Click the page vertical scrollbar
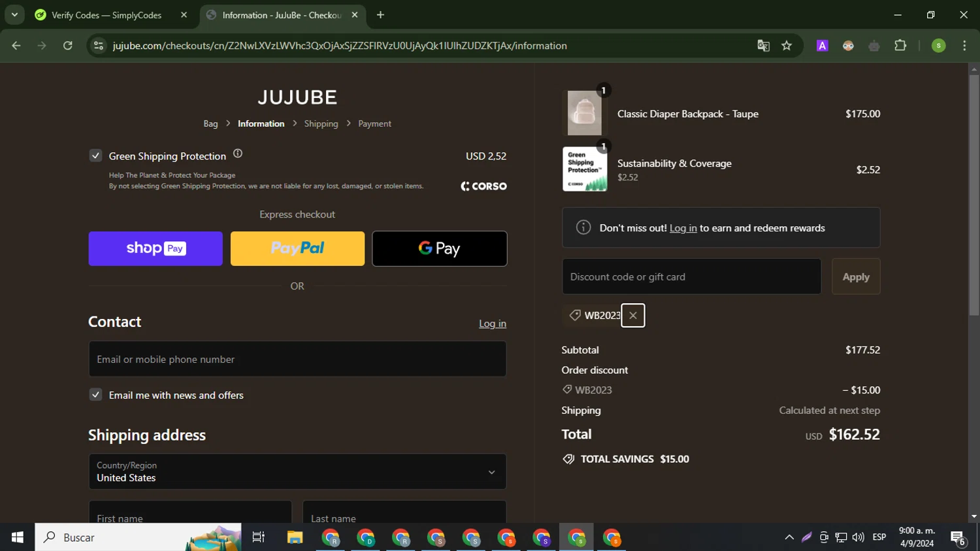This screenshot has height=551, width=980. pyautogui.click(x=974, y=195)
